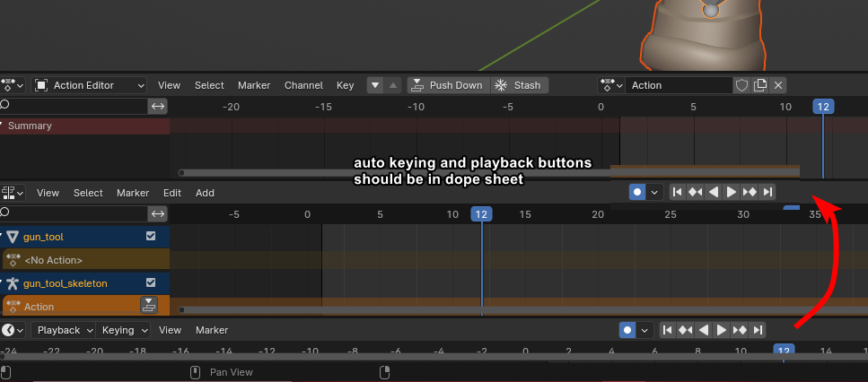The width and height of the screenshot is (868, 382).
Task: Invert the NLA filter with the arrows icon
Action: click(x=158, y=213)
